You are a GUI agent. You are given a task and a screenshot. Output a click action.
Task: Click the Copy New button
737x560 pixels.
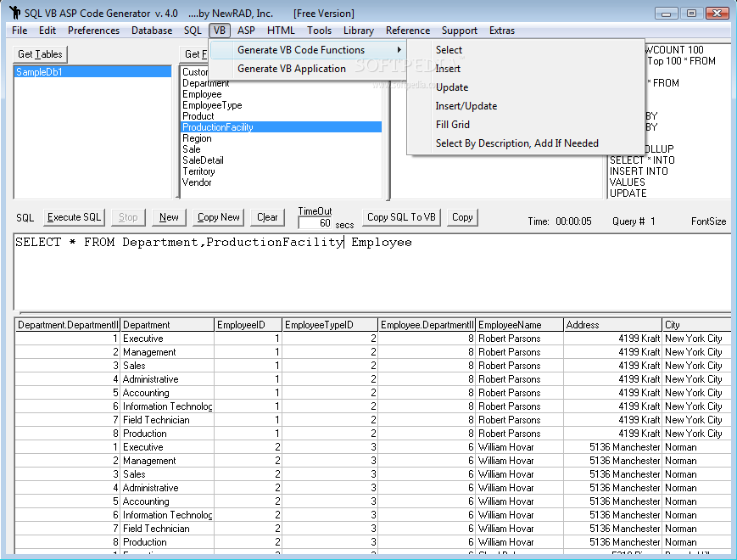tap(219, 217)
